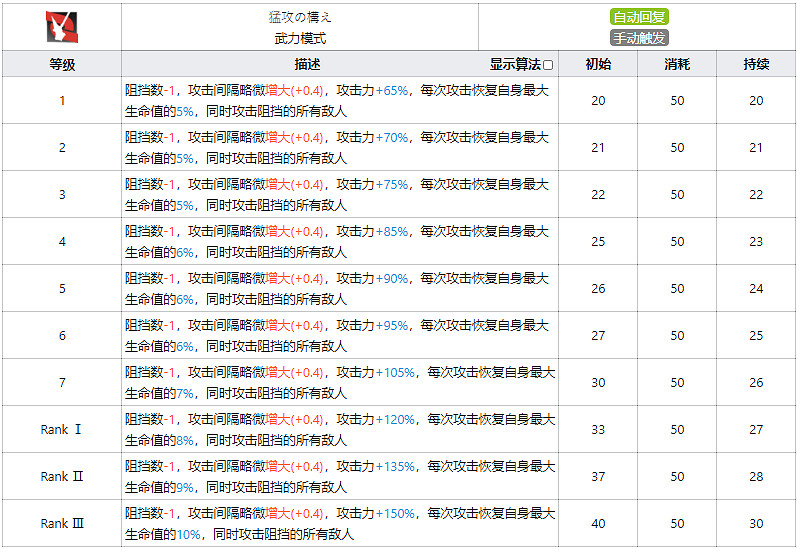Viewport: 801px width, 552px height.
Task: Click the description with 攻击力+90%
Action: 340,289
